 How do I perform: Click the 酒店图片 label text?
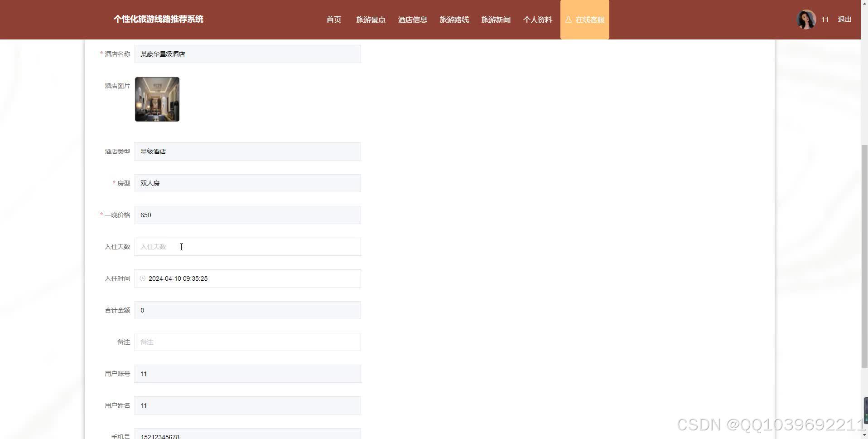tap(117, 86)
